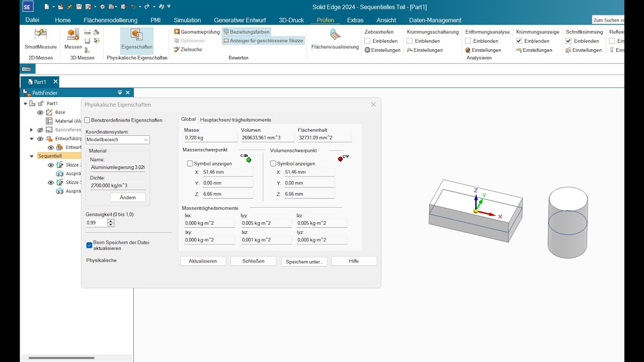This screenshot has height=362, width=644.
Task: Click the New document icon in quick access
Action: [x=46, y=7]
